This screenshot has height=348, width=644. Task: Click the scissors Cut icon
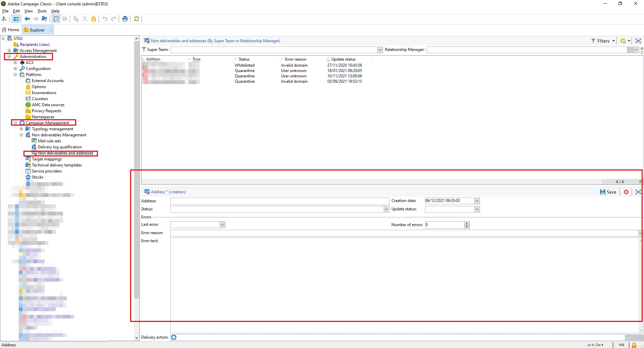pyautogui.click(x=85, y=19)
